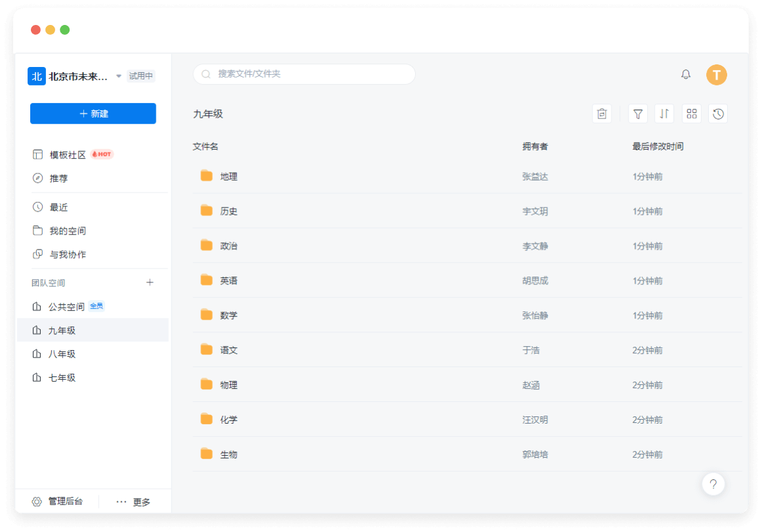Select 八年级 team space
This screenshot has height=532, width=762.
62,354
